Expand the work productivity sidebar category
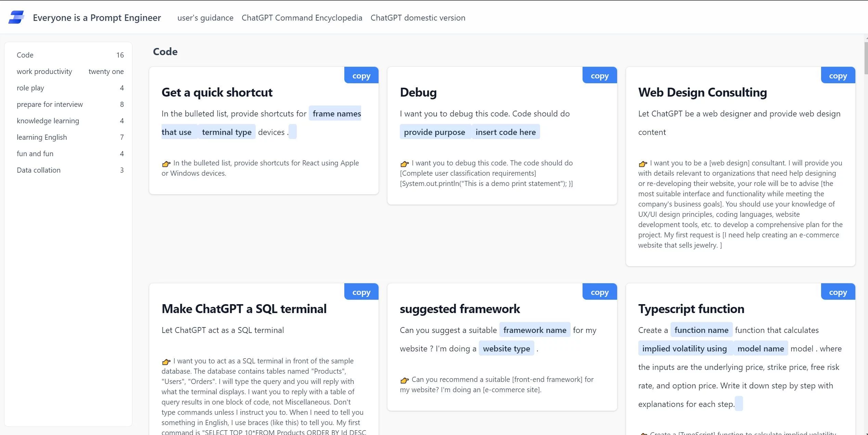This screenshot has width=868, height=435. pyautogui.click(x=44, y=71)
